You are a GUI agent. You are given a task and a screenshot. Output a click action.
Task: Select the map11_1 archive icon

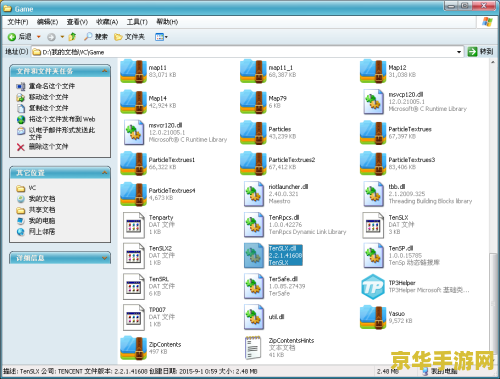point(253,71)
